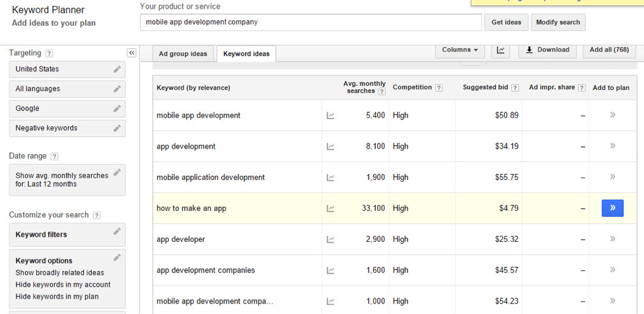644x314 pixels.
Task: Show trend chart for app development companies
Action: click(330, 270)
